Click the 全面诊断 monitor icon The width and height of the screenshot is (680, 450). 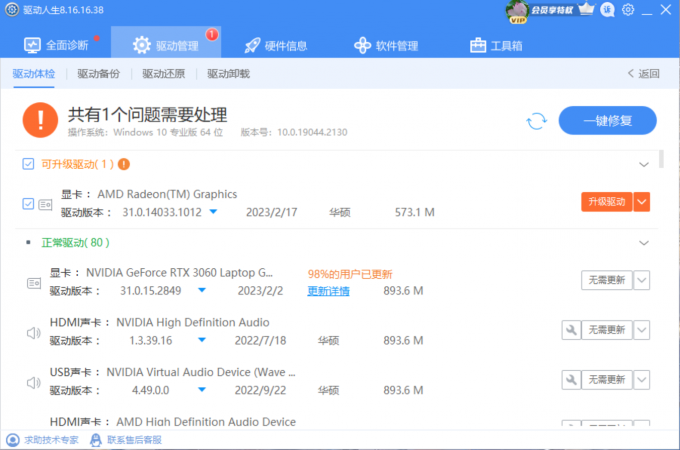coord(32,45)
